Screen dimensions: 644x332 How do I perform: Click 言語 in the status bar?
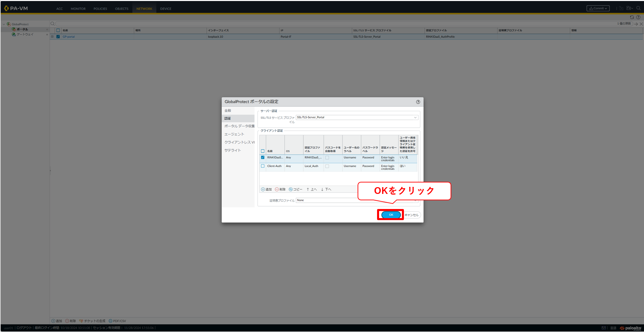(x=613, y=328)
